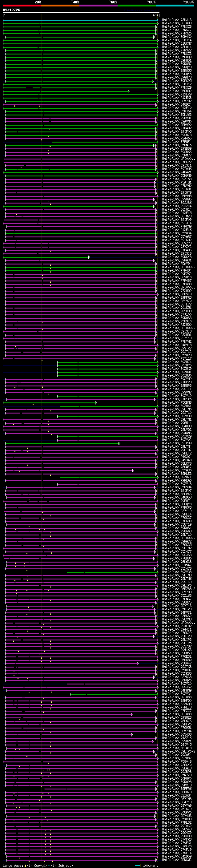The height and width of the screenshot is (868, 197).
Task: Open hit UniRef100_B9TPU9
Action: click(x=177, y=443)
